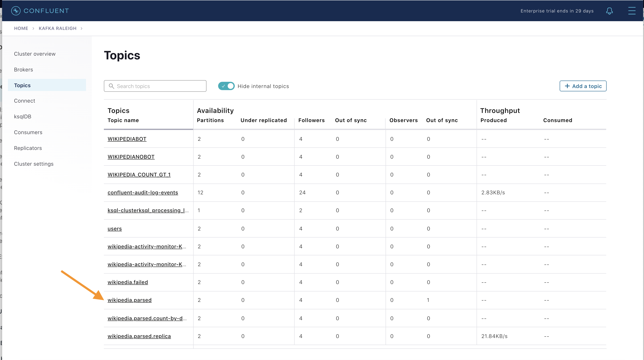The width and height of the screenshot is (644, 360).
Task: Sort by Under replicated column header
Action: tap(263, 120)
